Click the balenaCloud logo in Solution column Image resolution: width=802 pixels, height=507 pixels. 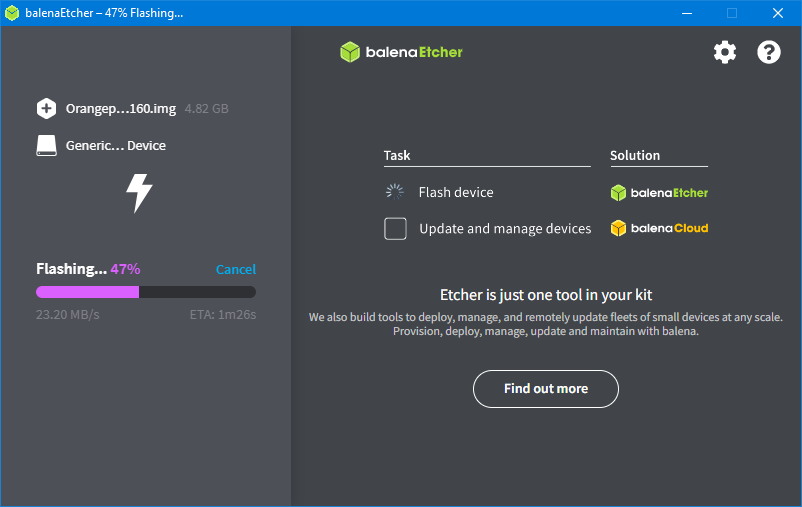659,228
